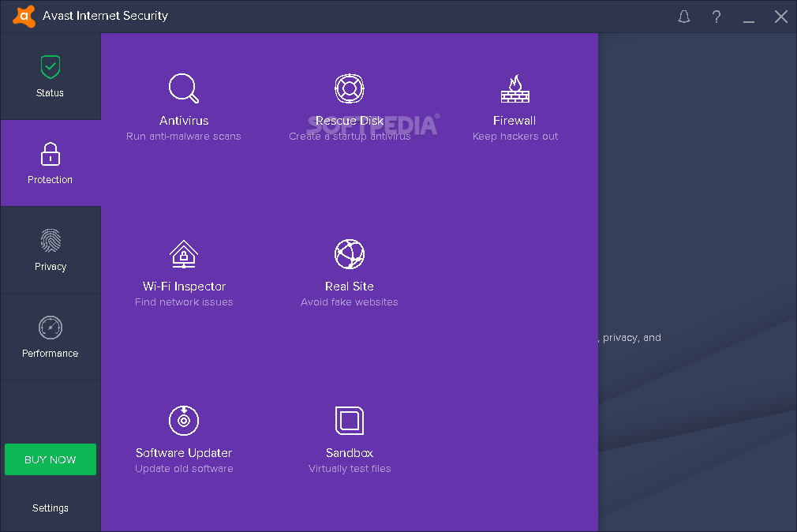This screenshot has width=797, height=532.
Task: Click the Performance gauge icon
Action: pyautogui.click(x=51, y=328)
